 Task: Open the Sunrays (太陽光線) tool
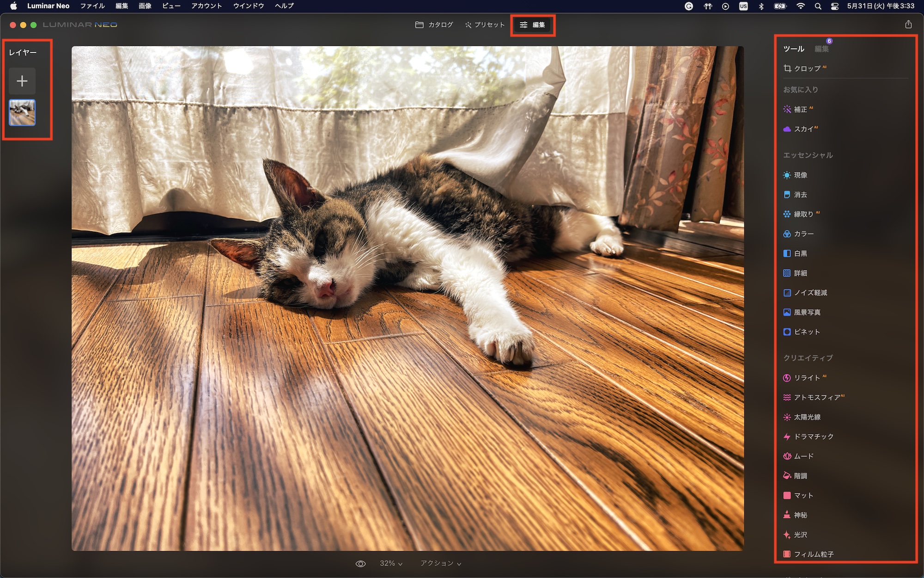tap(807, 417)
